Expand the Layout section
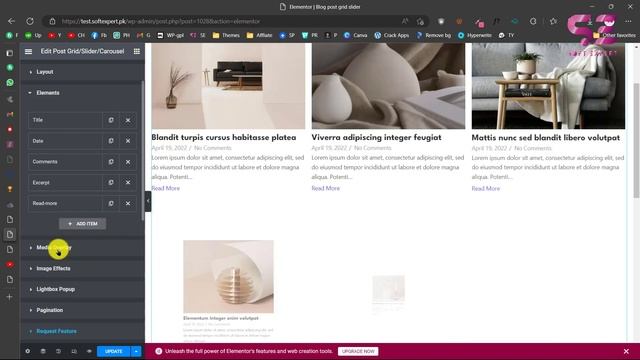 click(82, 72)
